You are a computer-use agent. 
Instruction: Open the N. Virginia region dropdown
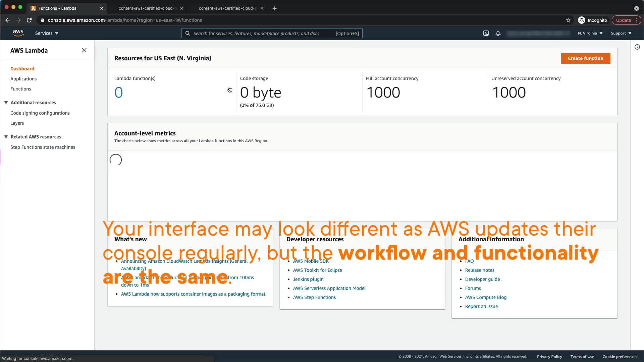pos(590,33)
